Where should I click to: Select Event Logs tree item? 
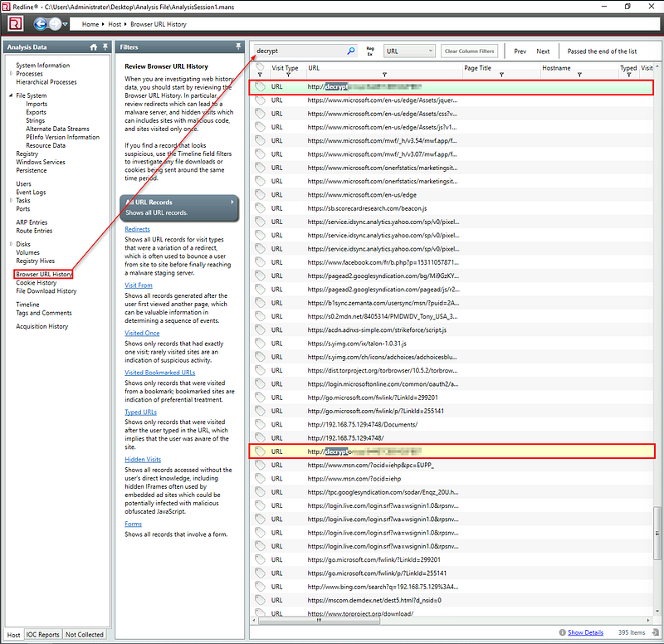point(31,193)
